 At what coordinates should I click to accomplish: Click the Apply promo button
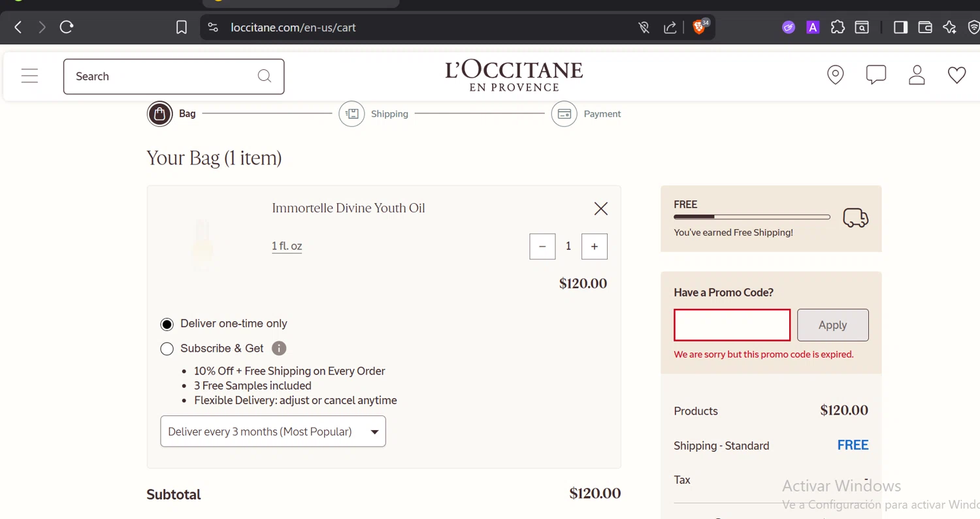(833, 325)
